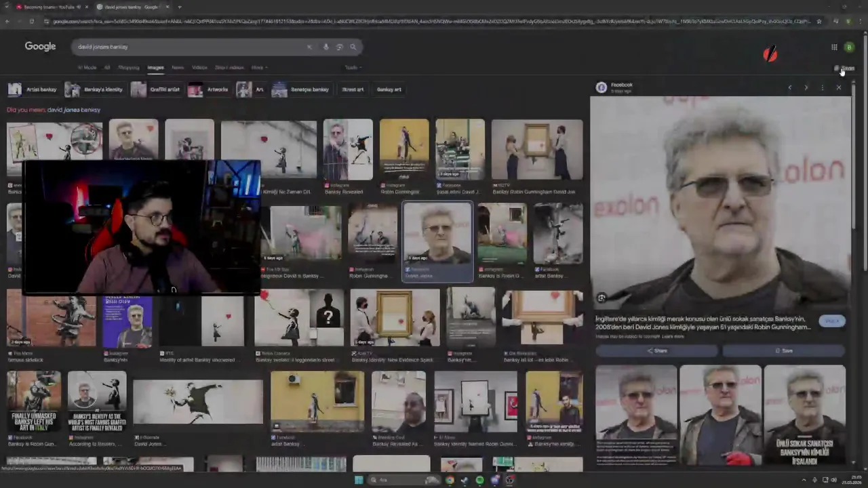Switch to the Shopping tab
868x488 pixels.
click(x=128, y=67)
